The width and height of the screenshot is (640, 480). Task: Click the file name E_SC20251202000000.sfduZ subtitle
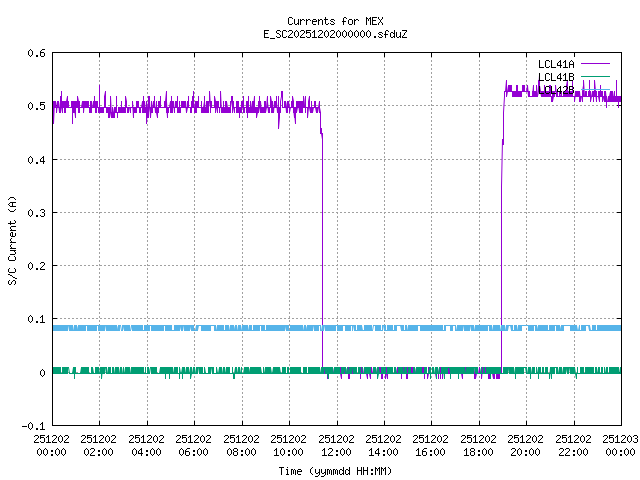coord(335,34)
